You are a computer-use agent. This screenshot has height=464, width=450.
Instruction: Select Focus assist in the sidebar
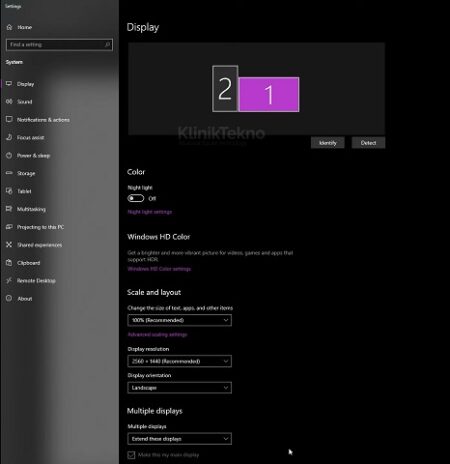point(59,137)
